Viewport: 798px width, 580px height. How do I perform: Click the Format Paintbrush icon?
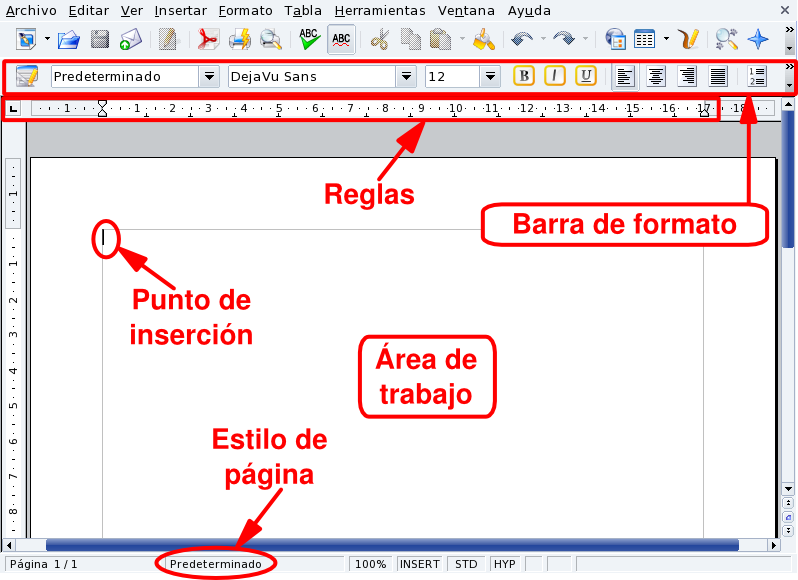[483, 39]
